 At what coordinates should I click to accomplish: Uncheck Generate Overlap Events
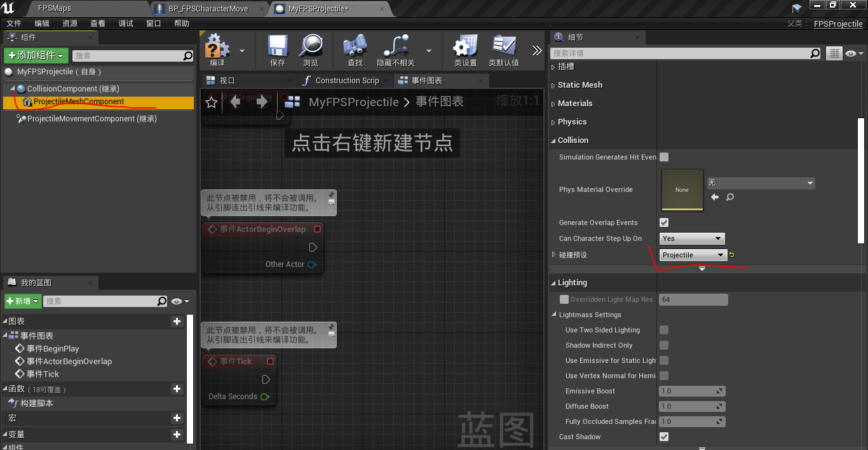click(664, 222)
